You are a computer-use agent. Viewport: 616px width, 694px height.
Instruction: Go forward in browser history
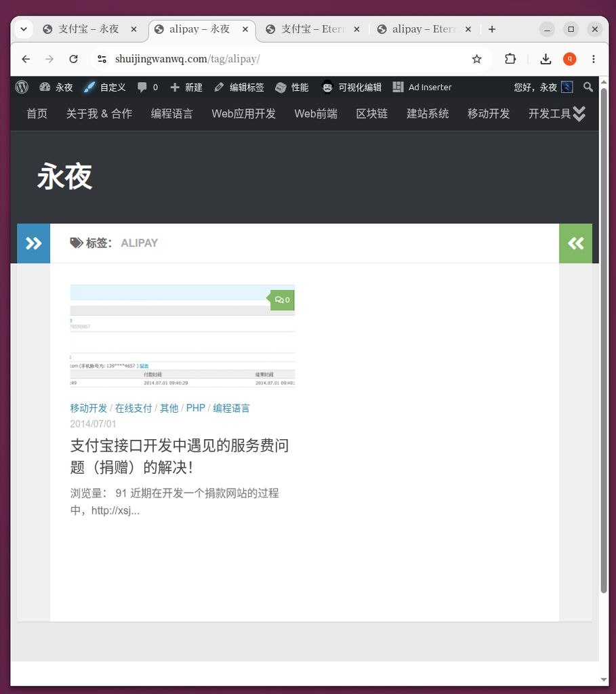(x=49, y=59)
